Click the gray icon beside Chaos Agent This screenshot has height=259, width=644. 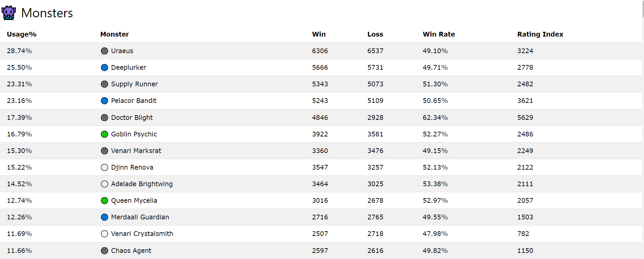click(x=104, y=251)
